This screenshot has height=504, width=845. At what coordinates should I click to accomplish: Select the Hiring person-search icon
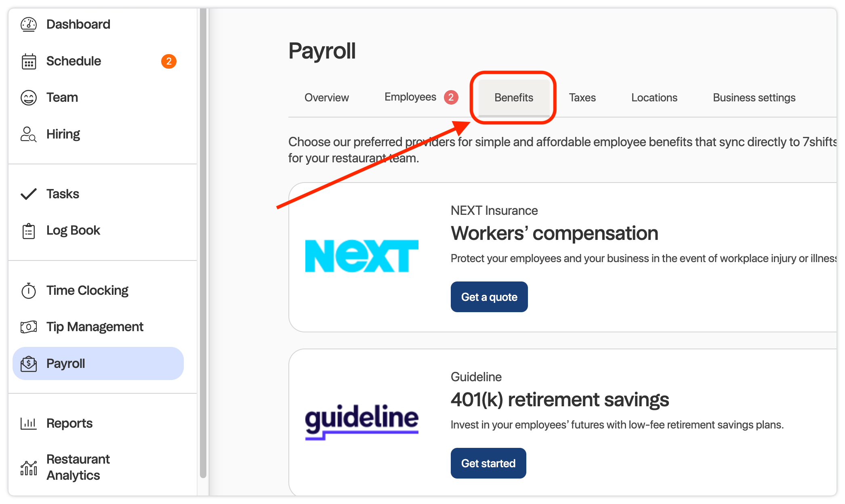pyautogui.click(x=29, y=134)
